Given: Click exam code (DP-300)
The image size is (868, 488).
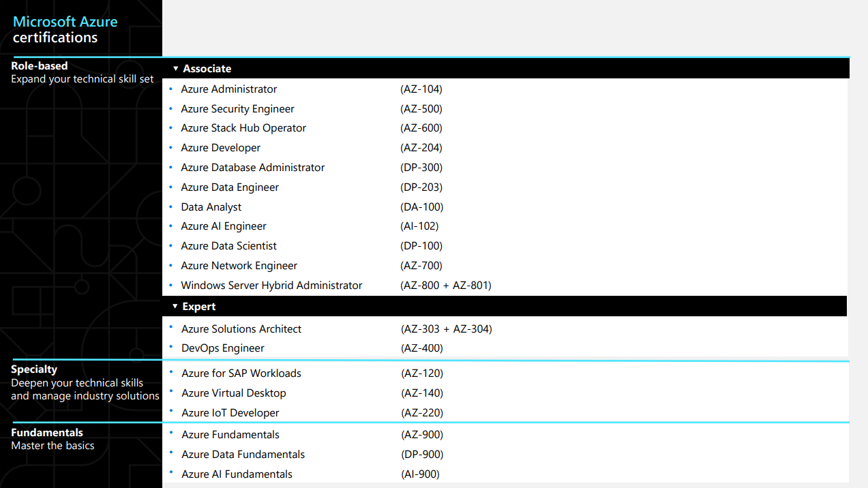Looking at the screenshot, I should pos(421,168).
